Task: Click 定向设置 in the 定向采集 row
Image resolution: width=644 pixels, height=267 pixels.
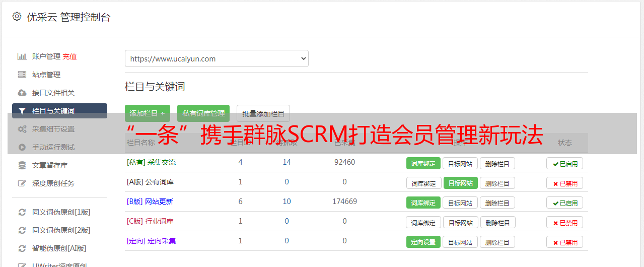Action: pyautogui.click(x=423, y=242)
